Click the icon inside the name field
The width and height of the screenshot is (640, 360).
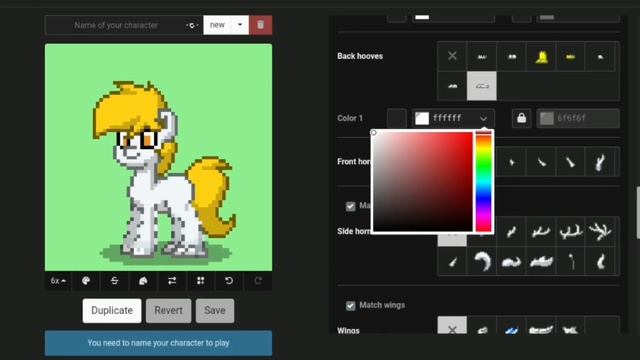(x=191, y=25)
